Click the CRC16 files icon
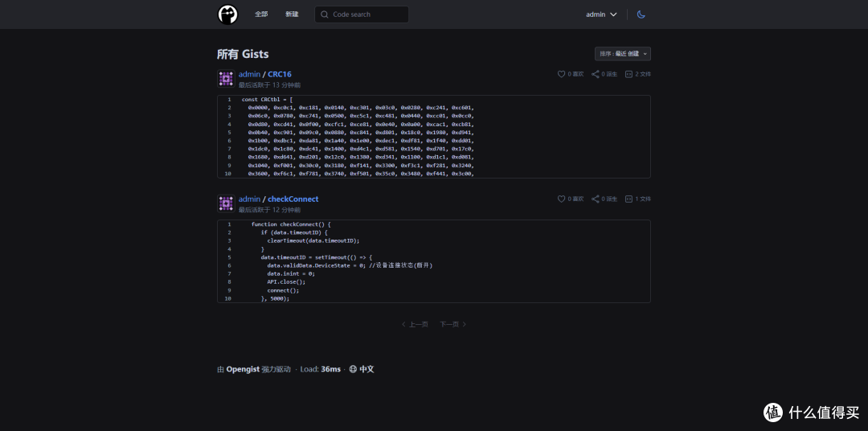Screen dimensions: 868x431 tap(628, 74)
